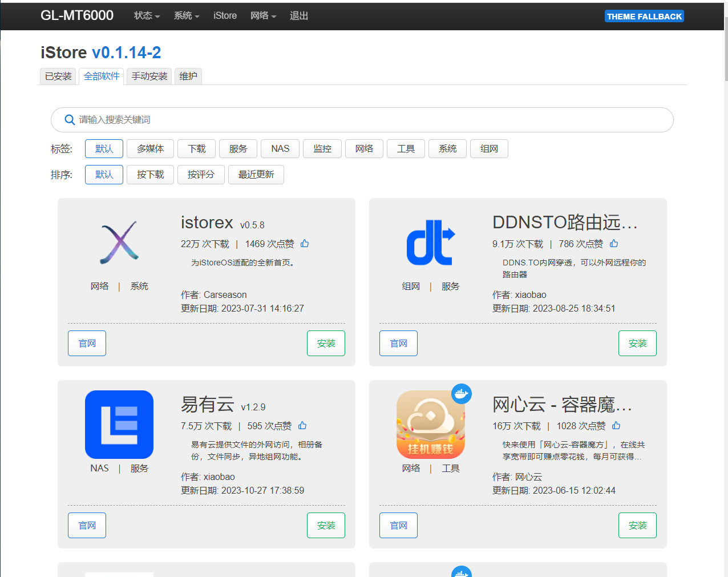The width and height of the screenshot is (728, 577).
Task: Open 官网 link for DDNSTO
Action: 398,344
